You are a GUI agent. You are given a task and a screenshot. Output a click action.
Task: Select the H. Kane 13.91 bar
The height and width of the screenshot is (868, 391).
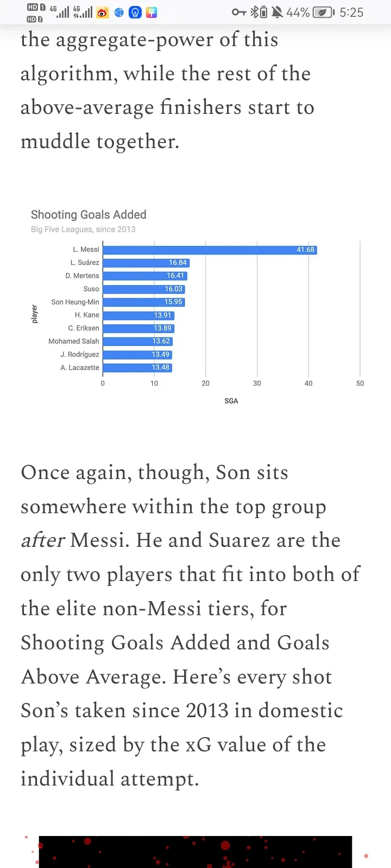[138, 315]
